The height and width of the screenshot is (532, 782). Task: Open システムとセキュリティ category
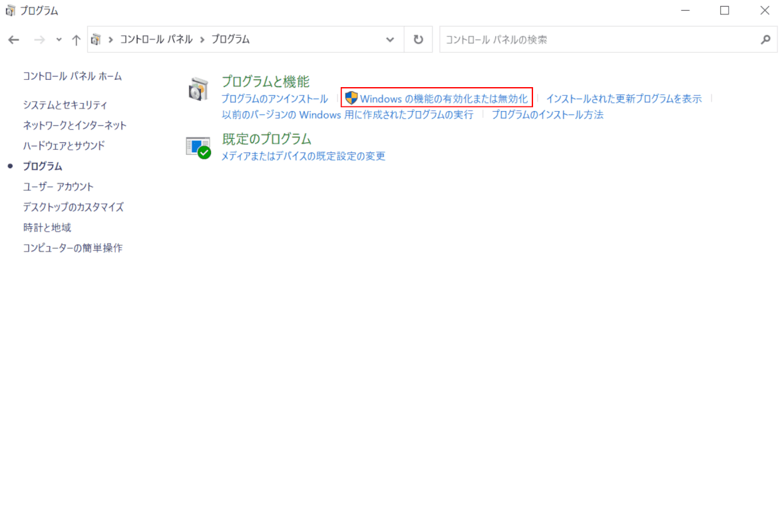click(x=65, y=105)
